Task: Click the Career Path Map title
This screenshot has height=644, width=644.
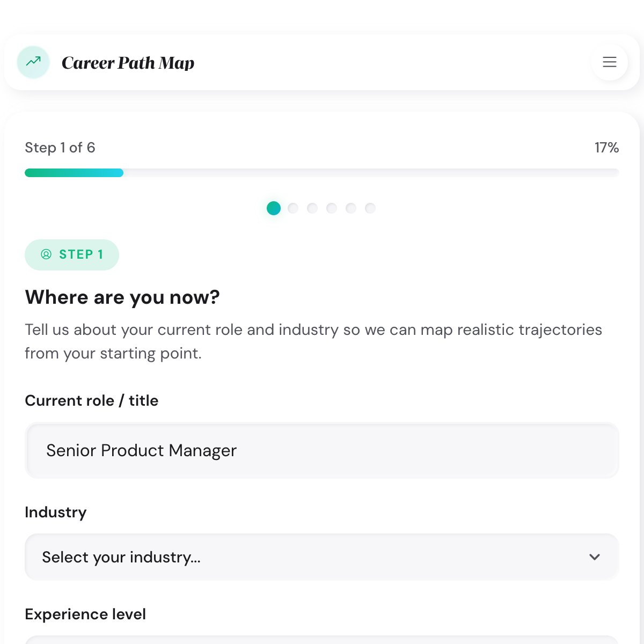Action: tap(128, 62)
